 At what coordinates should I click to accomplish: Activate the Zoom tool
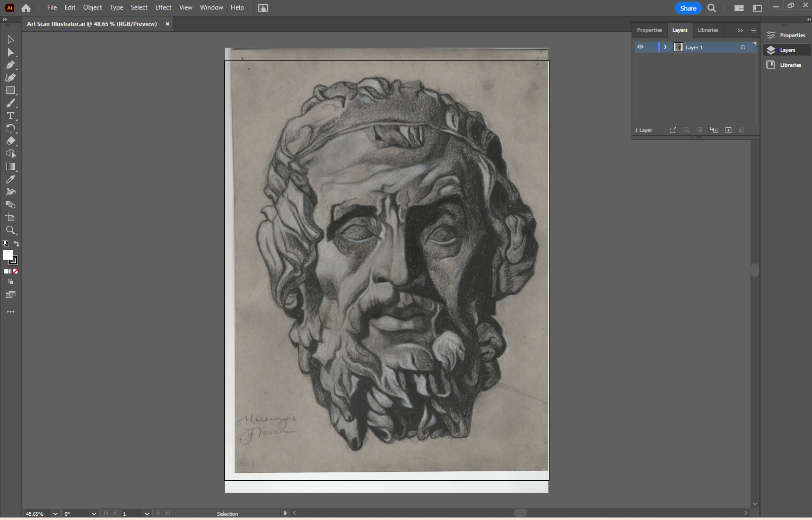pyautogui.click(x=11, y=231)
